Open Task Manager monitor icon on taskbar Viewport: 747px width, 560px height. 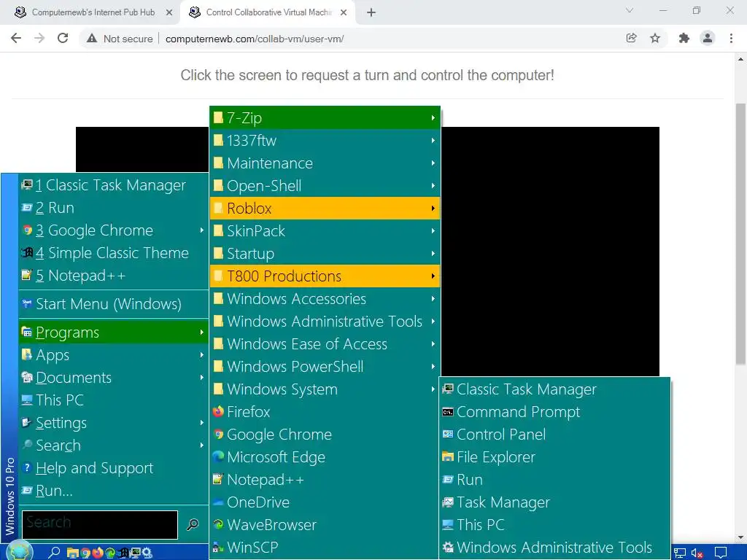pyautogui.click(x=135, y=553)
